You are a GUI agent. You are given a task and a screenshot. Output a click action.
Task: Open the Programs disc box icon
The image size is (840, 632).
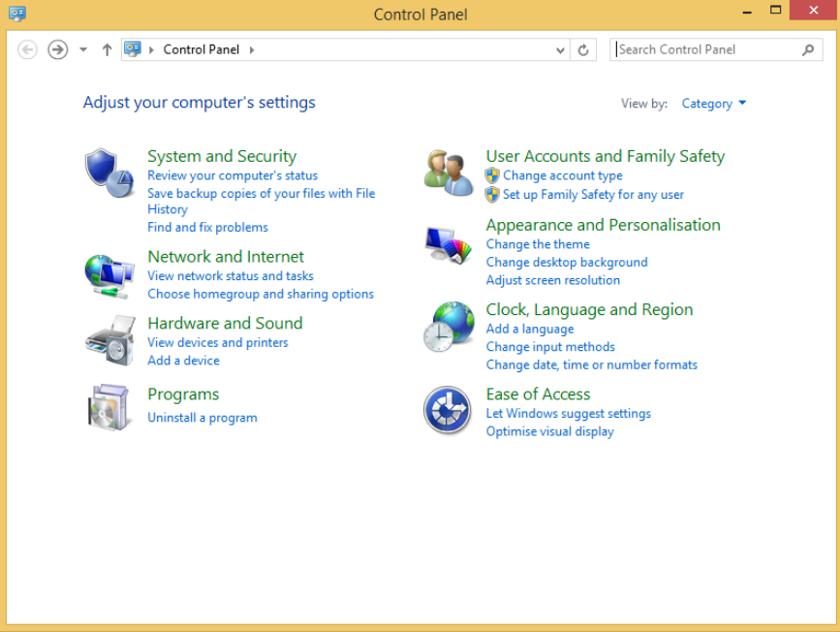click(x=109, y=407)
